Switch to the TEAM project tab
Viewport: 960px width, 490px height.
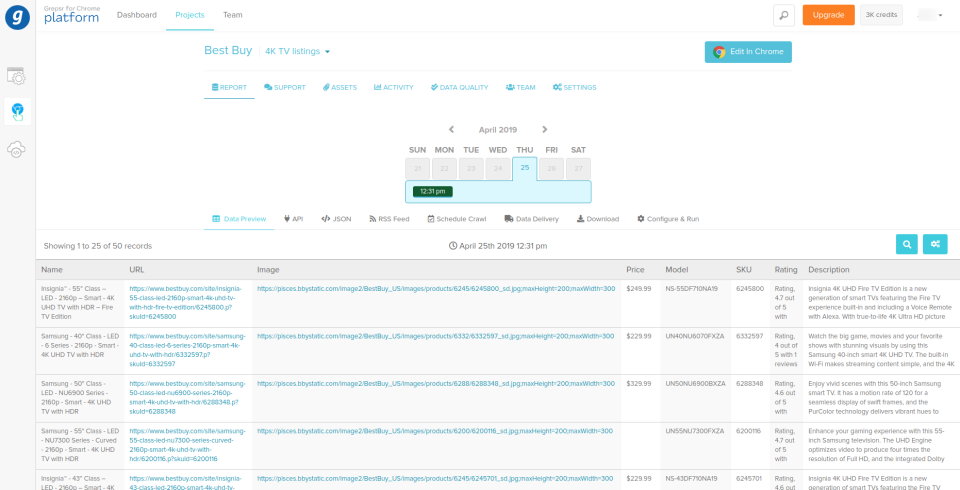click(x=521, y=88)
